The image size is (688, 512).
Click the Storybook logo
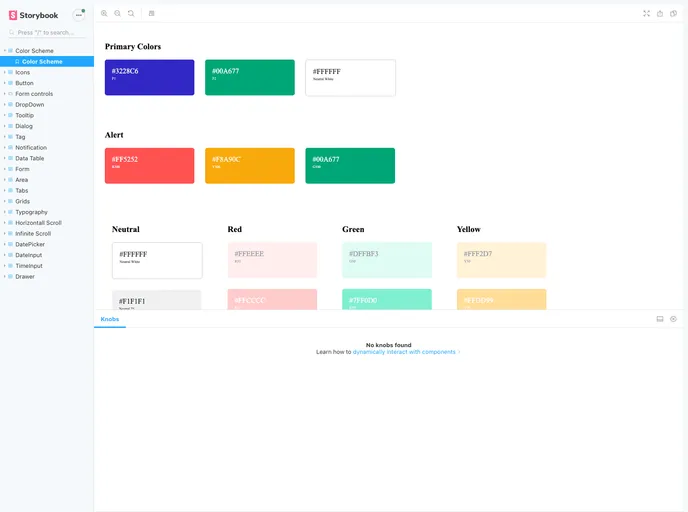point(33,15)
